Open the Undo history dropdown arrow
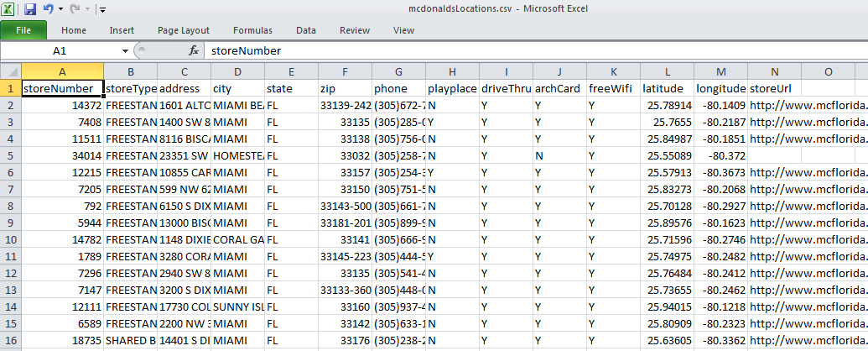 [60, 9]
